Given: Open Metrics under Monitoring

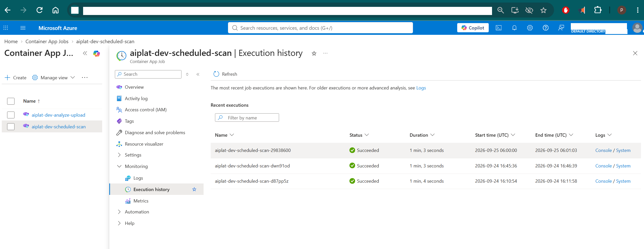Looking at the screenshot, I should click(x=141, y=201).
